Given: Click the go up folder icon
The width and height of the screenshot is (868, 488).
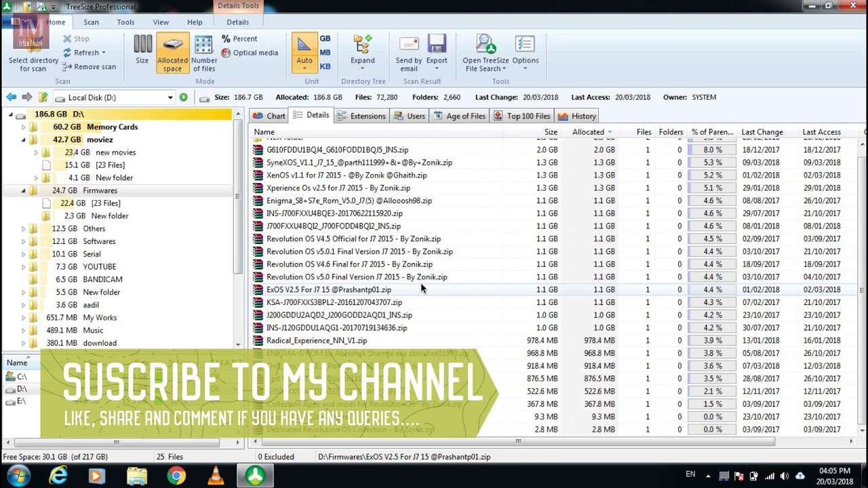Looking at the screenshot, I should tap(43, 97).
